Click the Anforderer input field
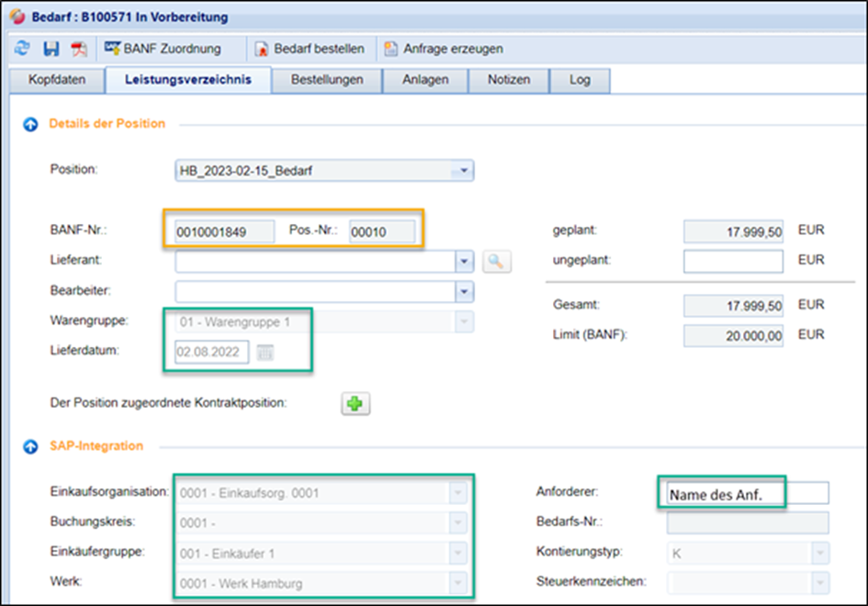The image size is (868, 606). 744,494
